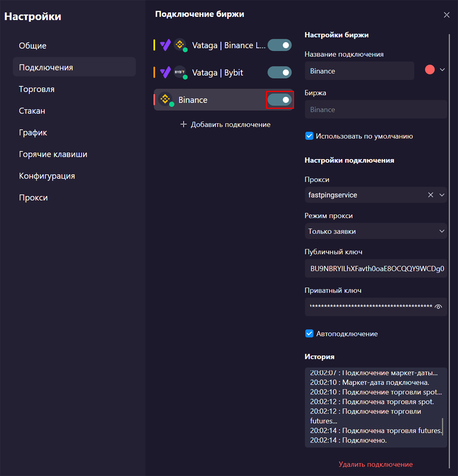The height and width of the screenshot is (476, 458).
Task: Uncheck Использовать по умолчанию checkbox
Action: click(x=309, y=136)
